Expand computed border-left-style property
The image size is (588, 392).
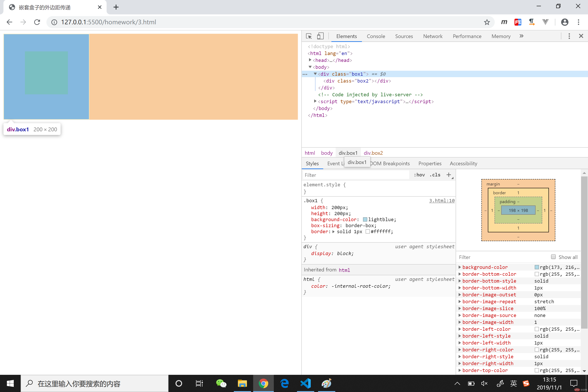[460, 336]
